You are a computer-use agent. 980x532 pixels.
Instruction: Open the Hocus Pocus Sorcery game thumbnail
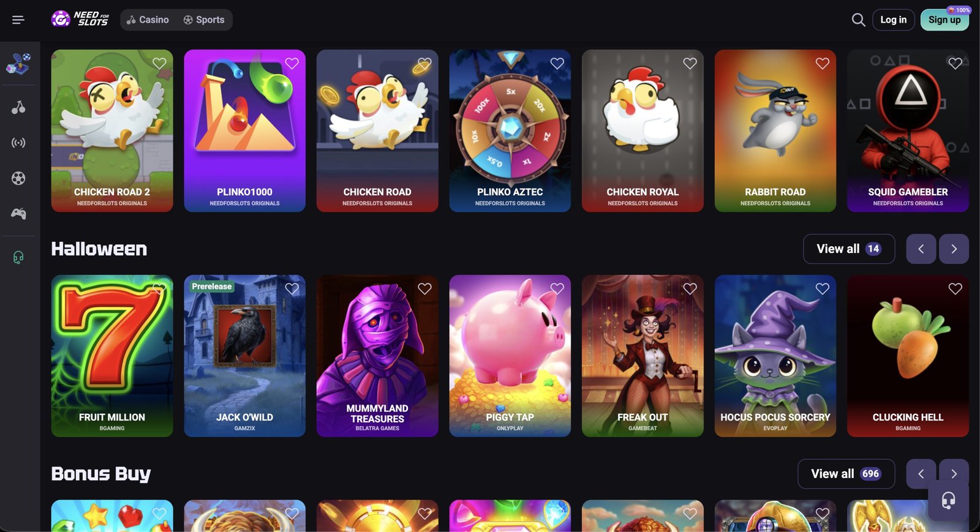click(775, 356)
